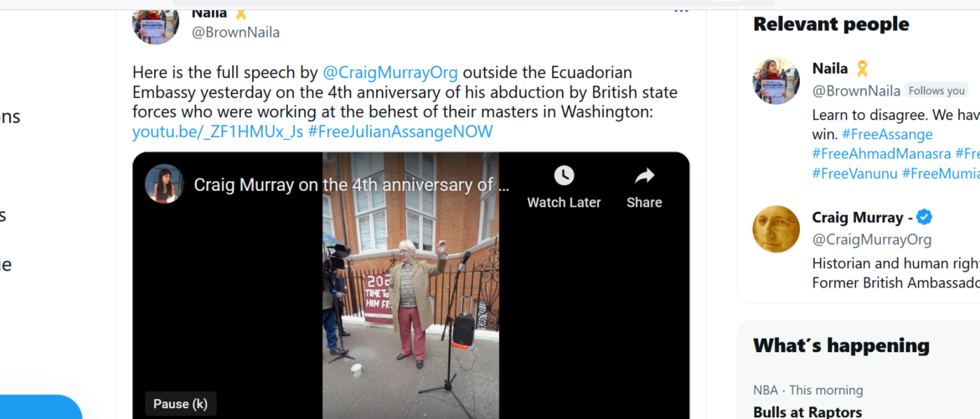
Task: Open tweet's more options ellipsis menu
Action: (681, 9)
